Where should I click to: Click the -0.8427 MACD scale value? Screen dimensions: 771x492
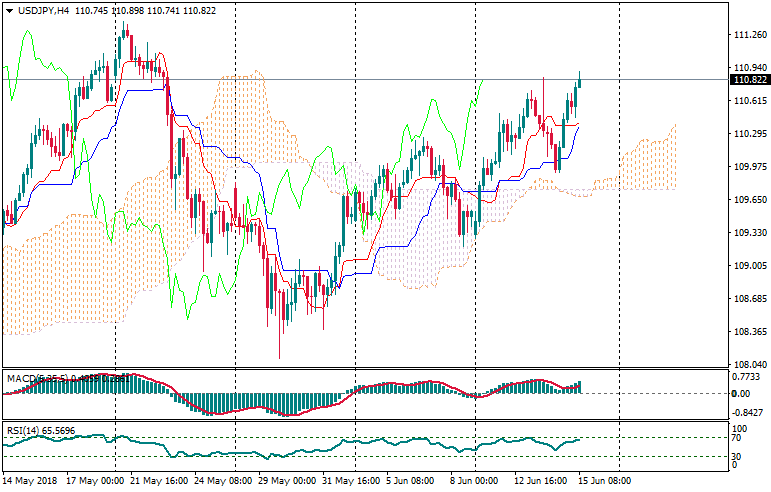(x=748, y=411)
